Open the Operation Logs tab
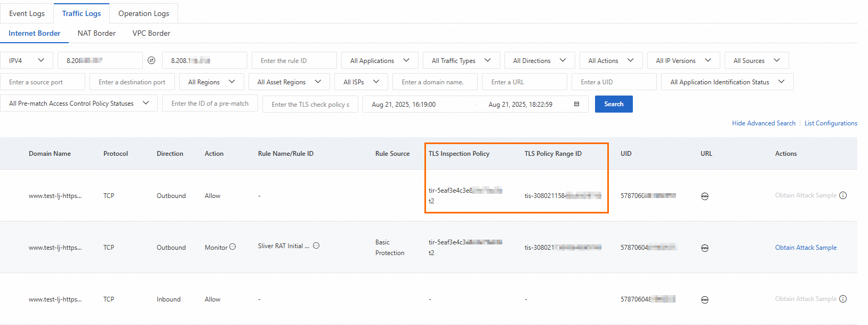The image size is (868, 325). coord(144,13)
